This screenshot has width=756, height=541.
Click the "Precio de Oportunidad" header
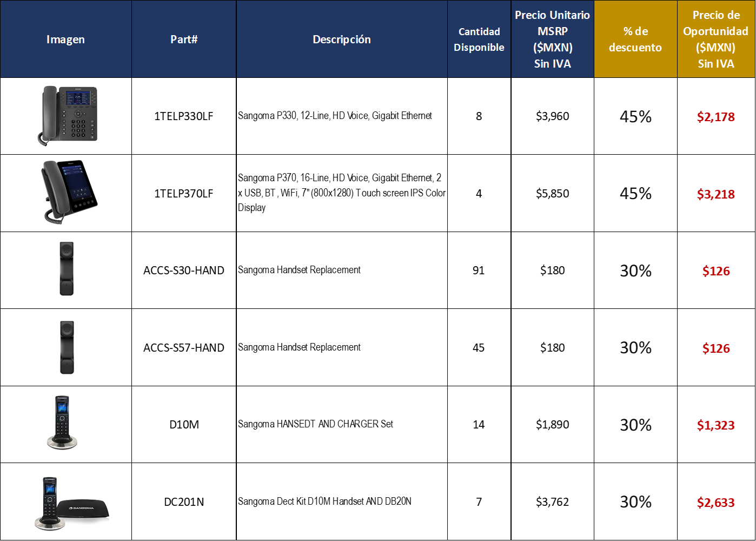[x=715, y=39]
